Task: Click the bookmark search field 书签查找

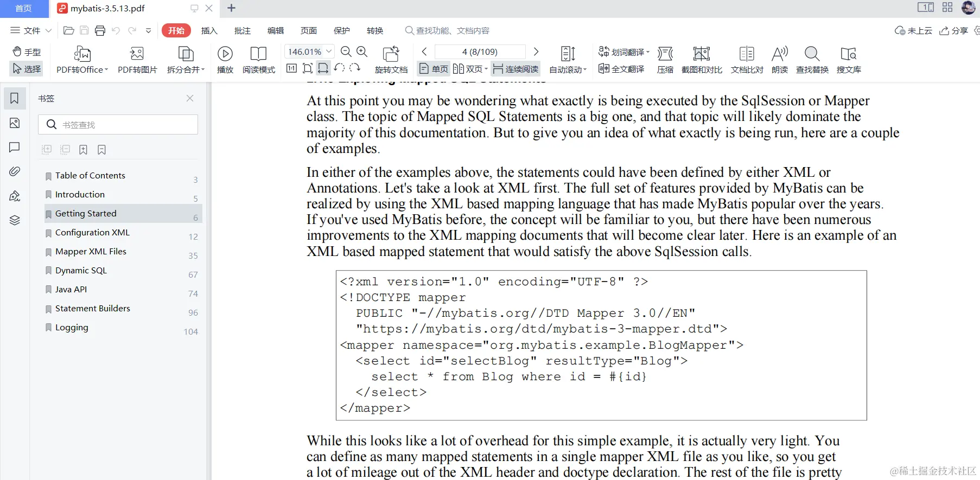Action: click(x=118, y=125)
